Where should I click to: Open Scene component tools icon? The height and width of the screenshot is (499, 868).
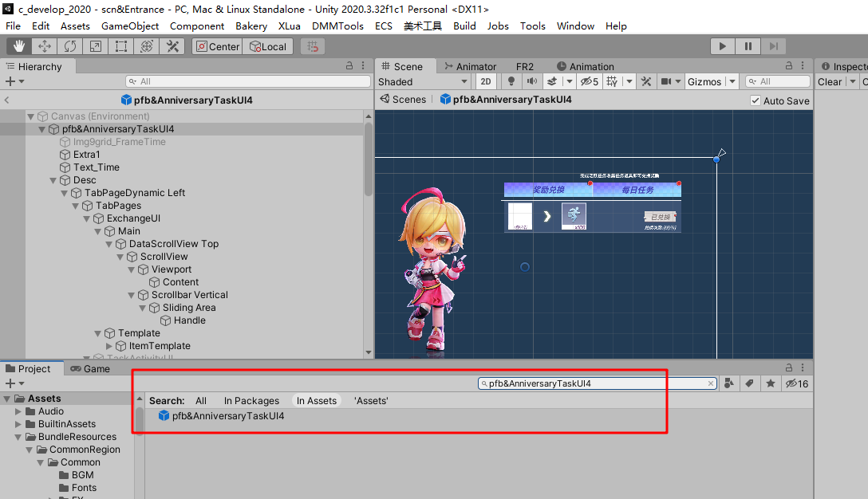click(646, 82)
